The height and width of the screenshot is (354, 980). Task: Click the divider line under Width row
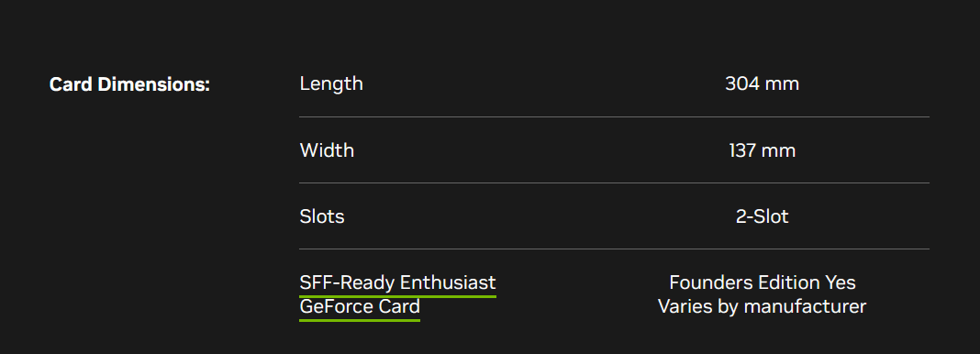(x=615, y=183)
